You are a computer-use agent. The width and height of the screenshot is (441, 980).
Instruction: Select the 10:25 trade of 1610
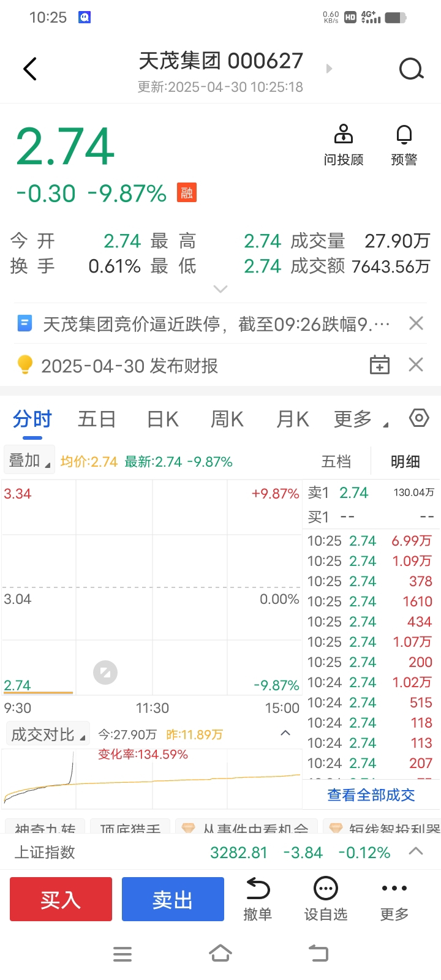[x=370, y=601]
